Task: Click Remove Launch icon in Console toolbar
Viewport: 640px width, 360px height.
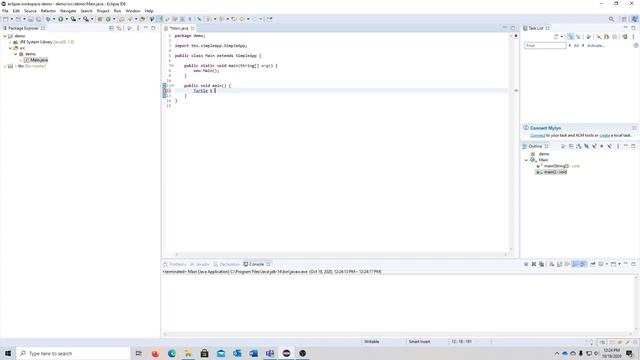Action: (533, 264)
